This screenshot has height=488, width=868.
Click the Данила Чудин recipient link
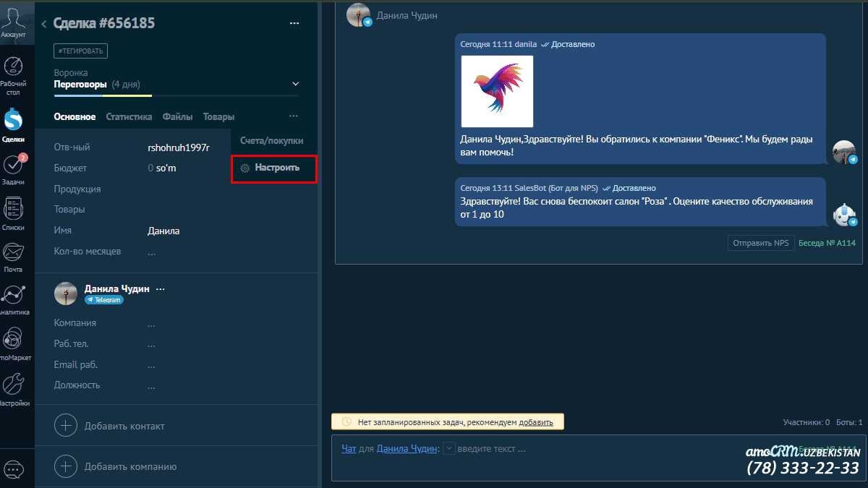407,449
